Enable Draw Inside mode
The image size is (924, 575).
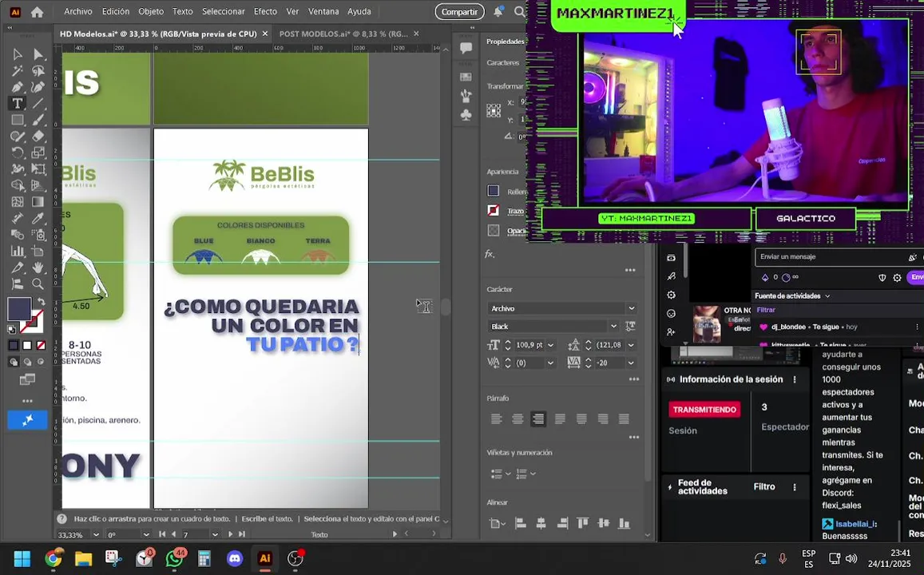tap(41, 362)
